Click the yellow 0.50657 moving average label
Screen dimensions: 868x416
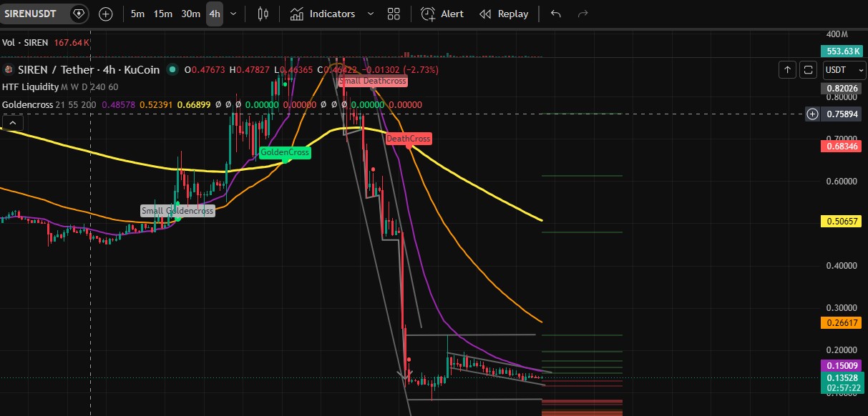842,222
